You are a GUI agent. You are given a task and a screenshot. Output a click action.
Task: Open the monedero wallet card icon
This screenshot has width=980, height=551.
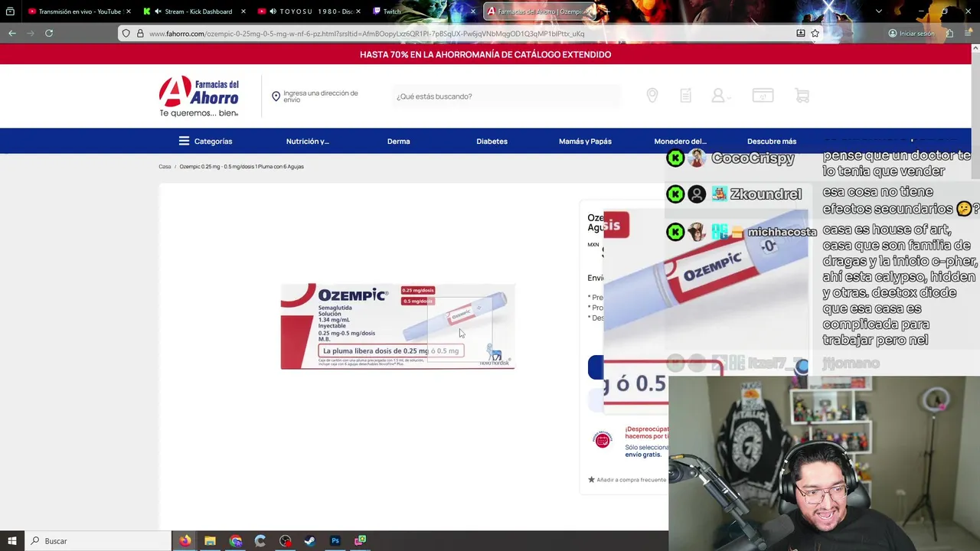coord(763,96)
